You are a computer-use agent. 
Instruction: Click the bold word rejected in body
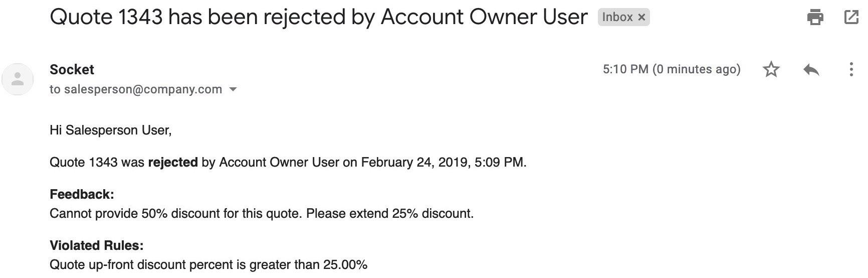coord(173,163)
